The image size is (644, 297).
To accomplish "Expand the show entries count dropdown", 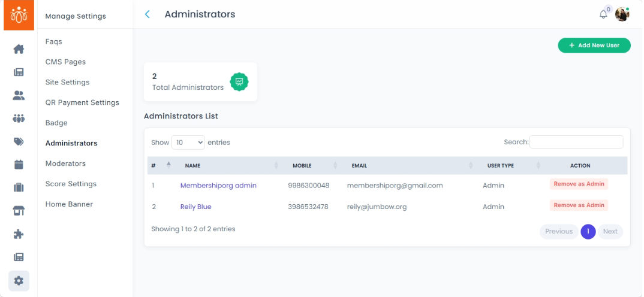I will (188, 143).
